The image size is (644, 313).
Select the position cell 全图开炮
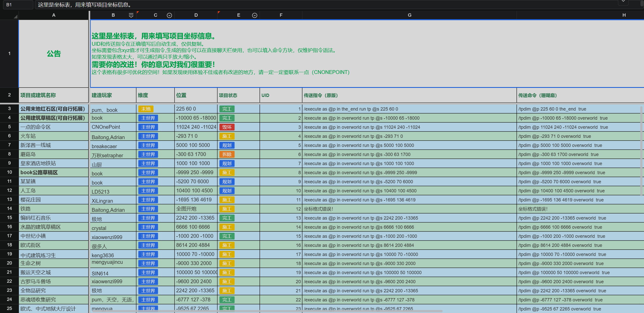point(196,209)
